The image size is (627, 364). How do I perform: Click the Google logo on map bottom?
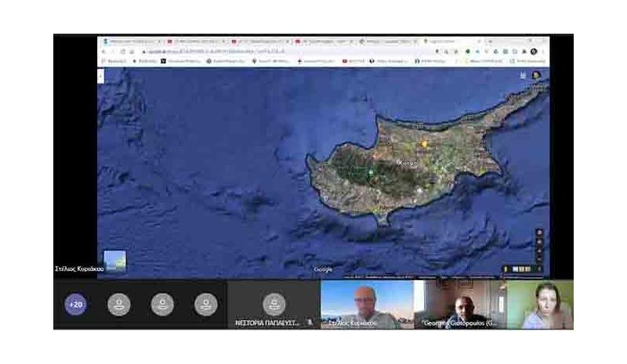(323, 269)
